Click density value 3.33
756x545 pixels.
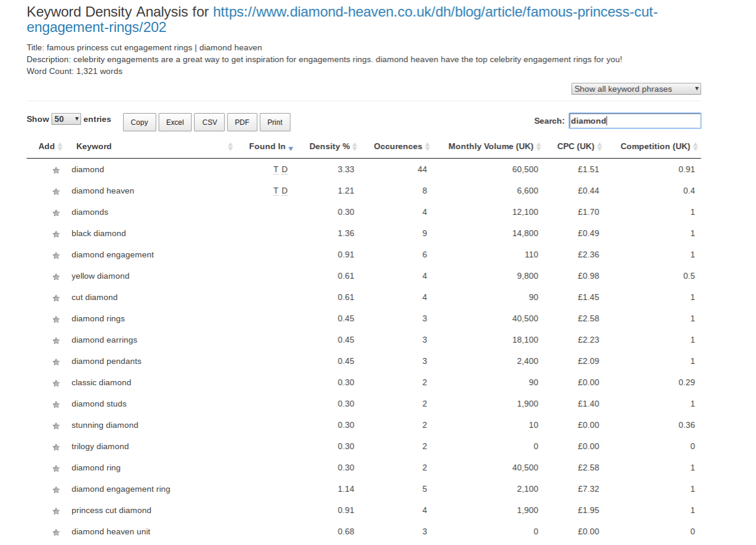(346, 169)
